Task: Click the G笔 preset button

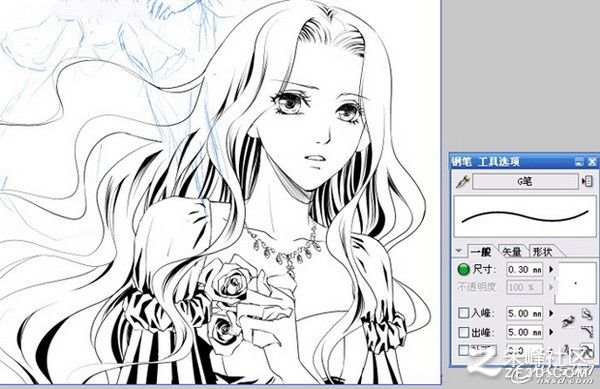Action: pyautogui.click(x=525, y=181)
